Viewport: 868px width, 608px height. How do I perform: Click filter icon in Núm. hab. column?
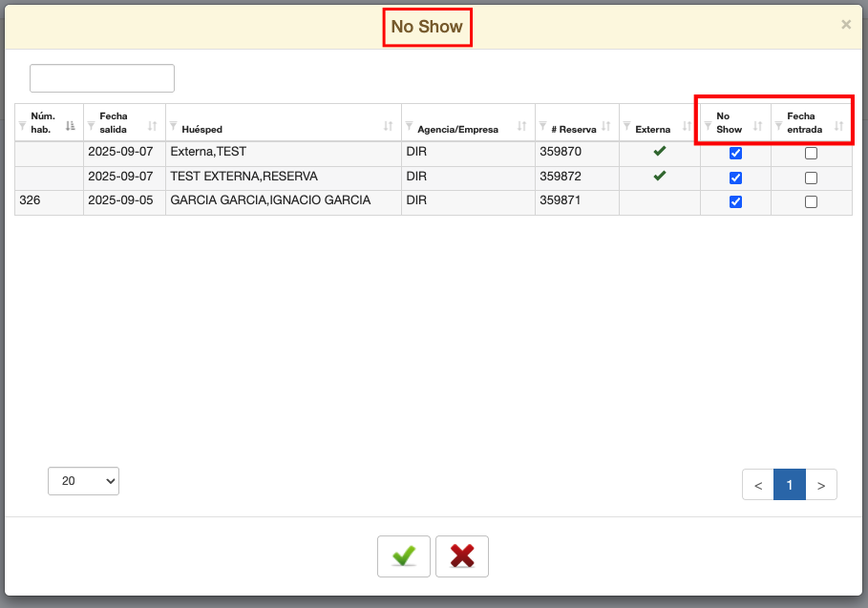point(23,124)
